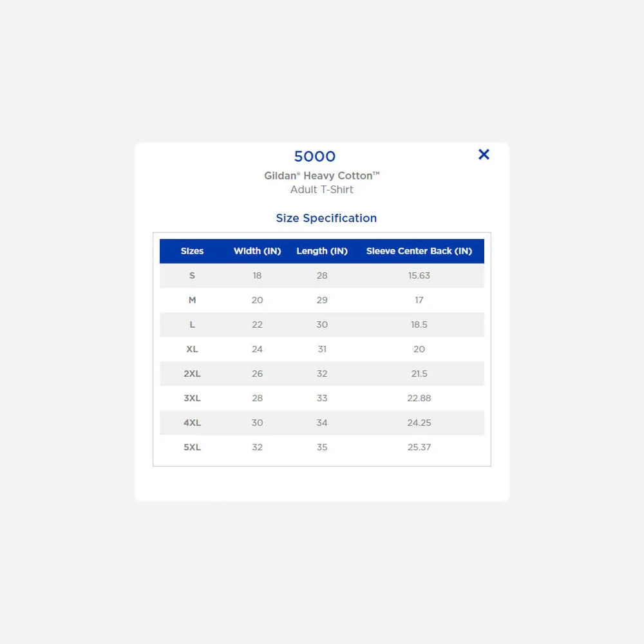644x644 pixels.
Task: Select the Width (IN) column header
Action: [x=257, y=251]
